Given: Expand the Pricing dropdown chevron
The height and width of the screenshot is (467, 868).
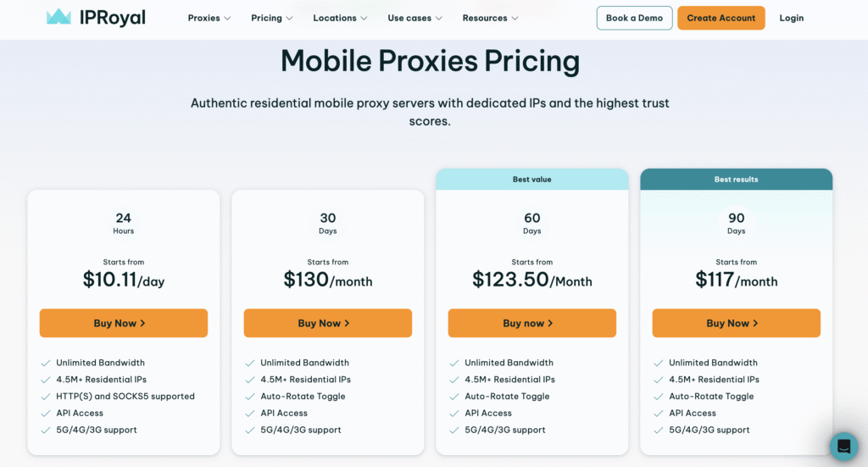Looking at the screenshot, I should [x=289, y=18].
